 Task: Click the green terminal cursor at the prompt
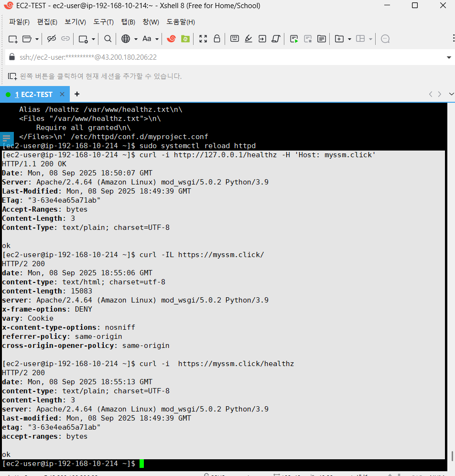pos(141,464)
